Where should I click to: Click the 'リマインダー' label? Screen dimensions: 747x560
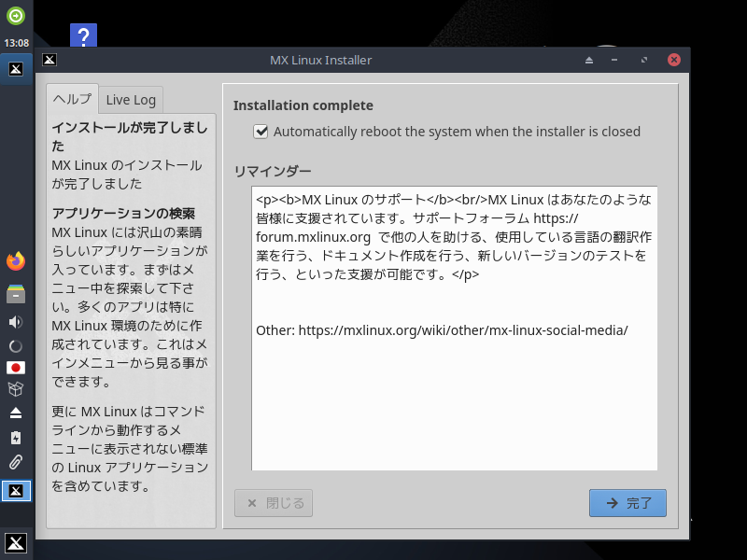(273, 171)
